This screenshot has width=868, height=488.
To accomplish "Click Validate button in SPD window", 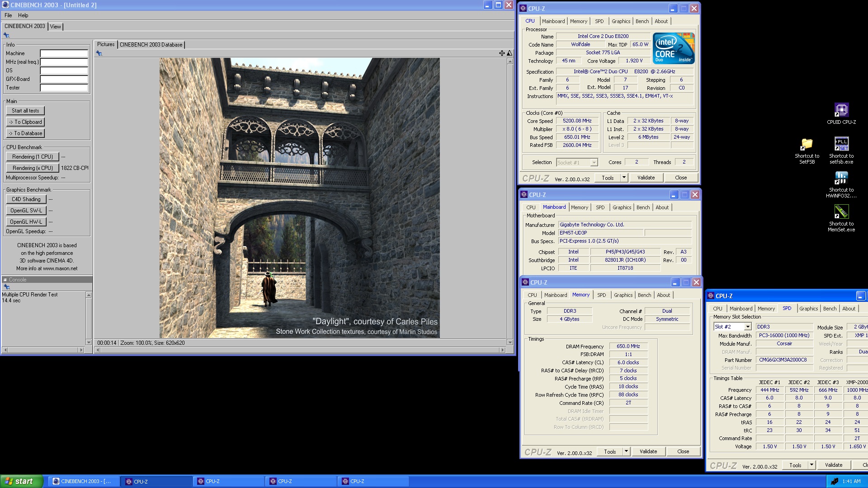I will click(834, 465).
